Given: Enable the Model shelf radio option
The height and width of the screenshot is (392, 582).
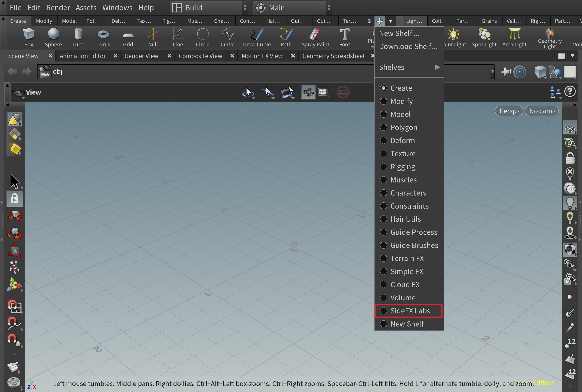Looking at the screenshot, I should (x=384, y=114).
